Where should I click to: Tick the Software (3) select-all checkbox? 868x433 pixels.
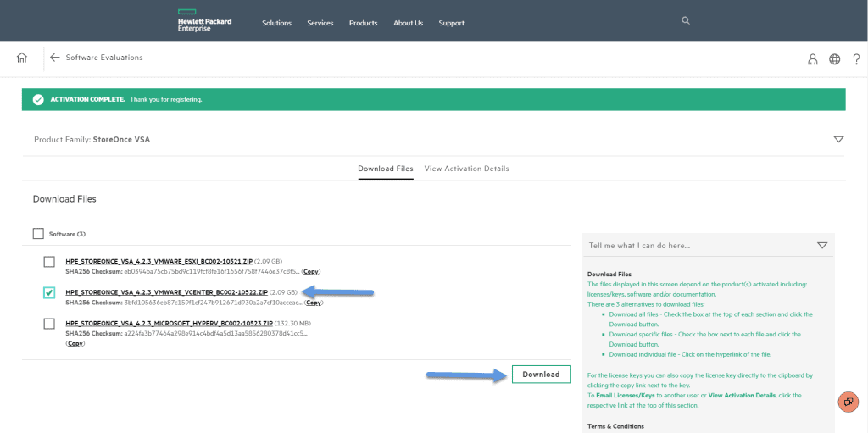coord(38,234)
